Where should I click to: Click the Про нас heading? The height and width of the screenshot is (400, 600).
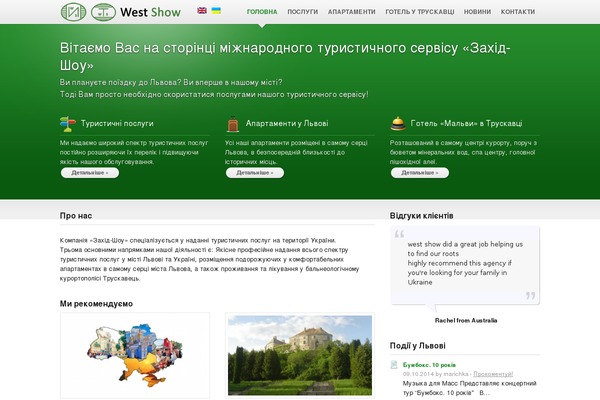coord(76,216)
